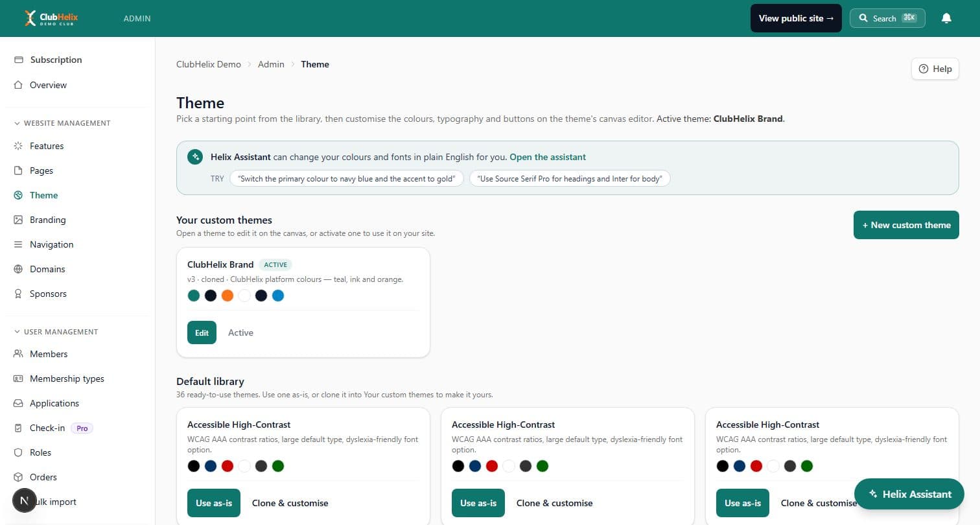Open the Subscription page
Viewport: 980px width, 525px height.
[56, 60]
